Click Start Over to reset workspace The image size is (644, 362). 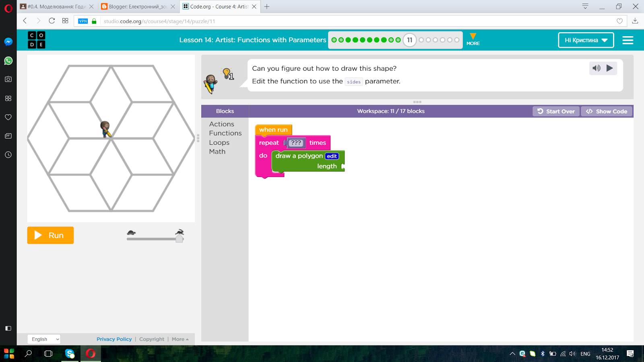pyautogui.click(x=556, y=111)
